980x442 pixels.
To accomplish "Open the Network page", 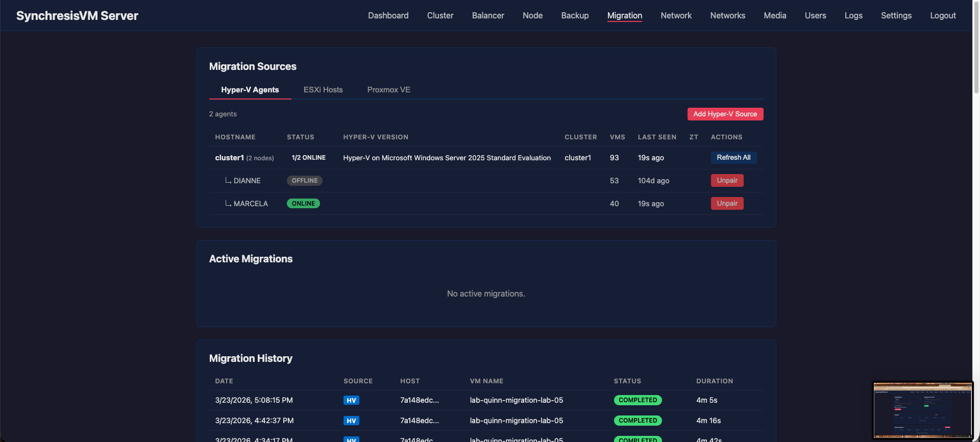I will [x=676, y=15].
